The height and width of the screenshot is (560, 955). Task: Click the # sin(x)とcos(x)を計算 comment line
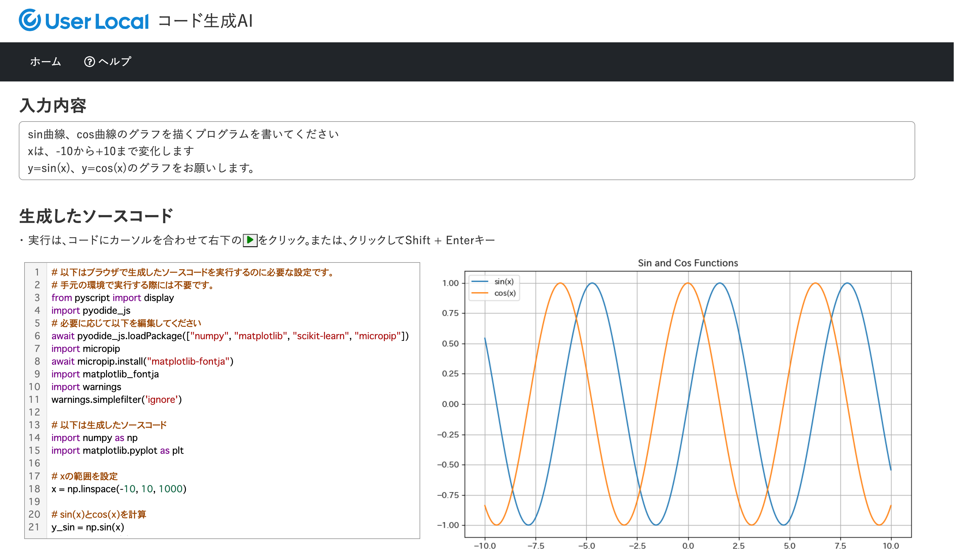pos(99,514)
